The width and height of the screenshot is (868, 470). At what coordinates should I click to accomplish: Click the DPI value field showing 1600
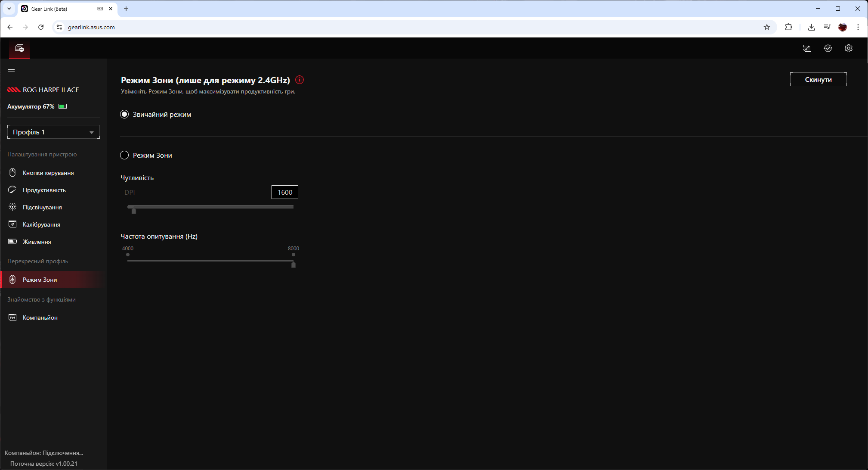tap(284, 192)
